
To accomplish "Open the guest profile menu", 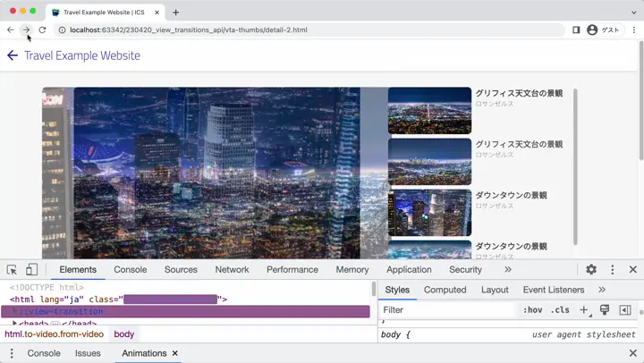I will pyautogui.click(x=603, y=30).
